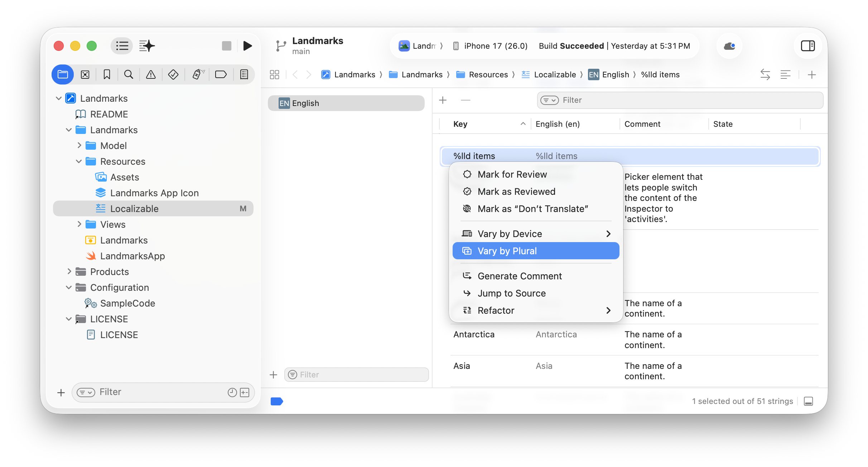Viewport: 868px width, 467px height.
Task: Open the Find navigator magnifying glass
Action: pyautogui.click(x=129, y=74)
